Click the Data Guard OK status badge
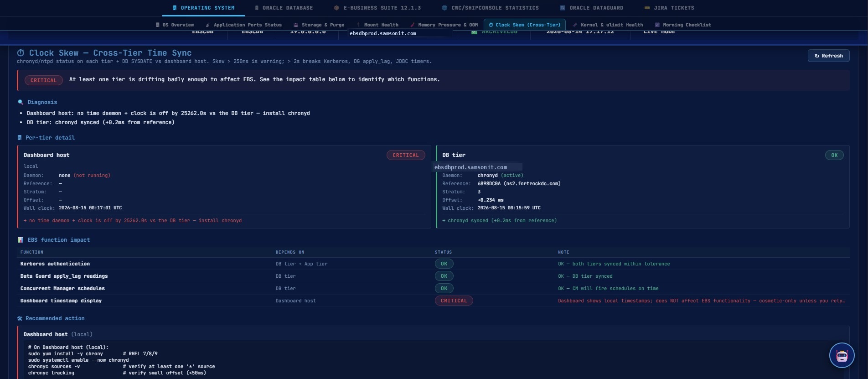The image size is (868, 379). (444, 276)
